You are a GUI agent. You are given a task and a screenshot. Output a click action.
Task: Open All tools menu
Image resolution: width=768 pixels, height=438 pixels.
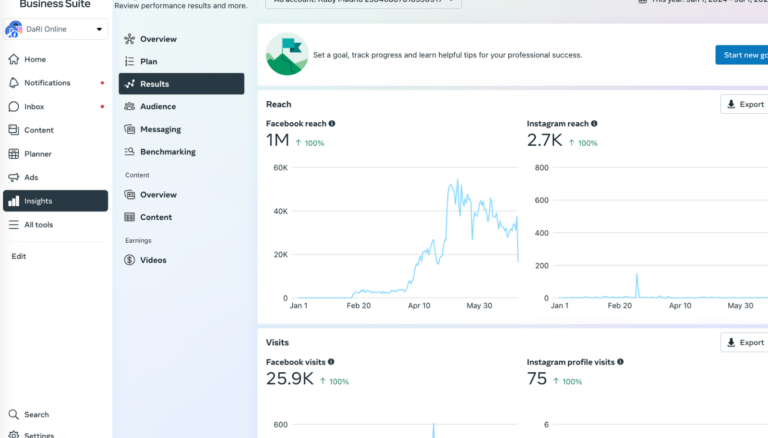(x=38, y=225)
